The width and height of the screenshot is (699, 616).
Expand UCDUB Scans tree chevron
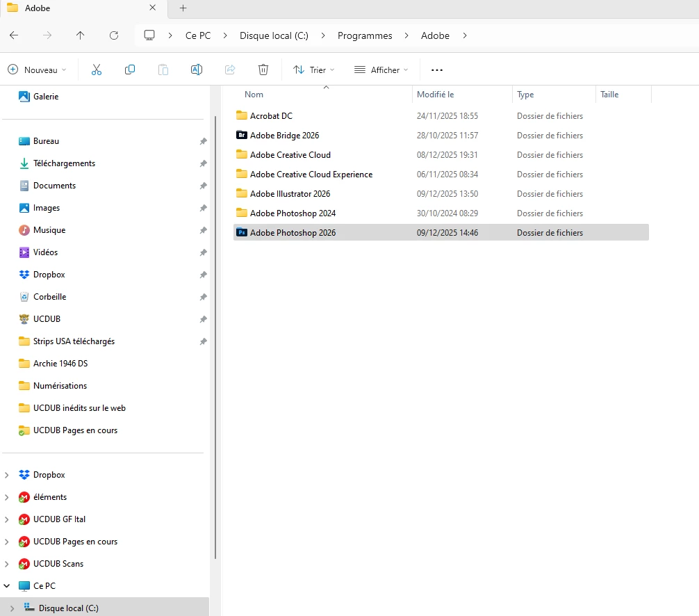(x=7, y=564)
